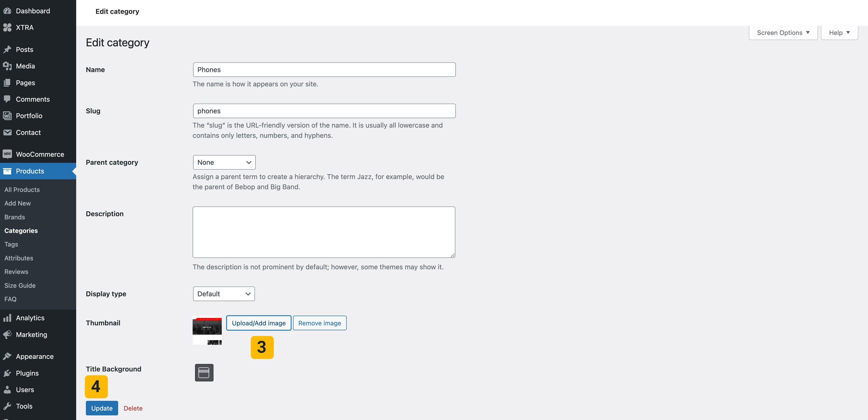Click the XTRA theme icon
This screenshot has width=868, height=420.
7,27
